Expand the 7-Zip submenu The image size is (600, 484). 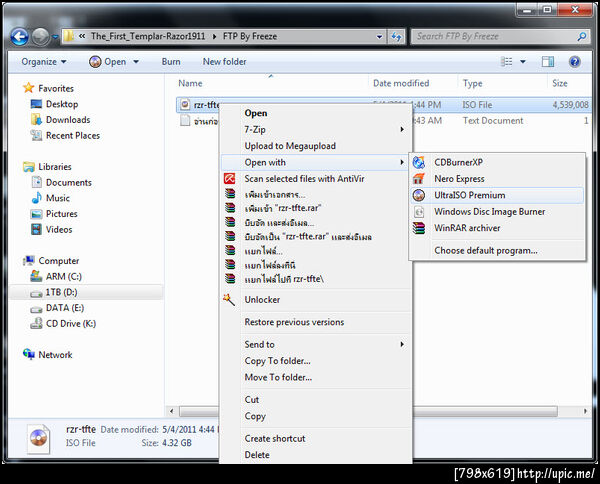tap(402, 129)
